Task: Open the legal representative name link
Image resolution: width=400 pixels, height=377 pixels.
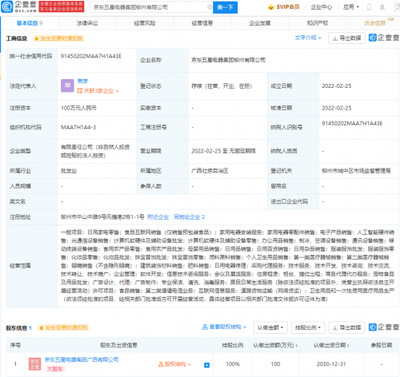Action: click(82, 81)
